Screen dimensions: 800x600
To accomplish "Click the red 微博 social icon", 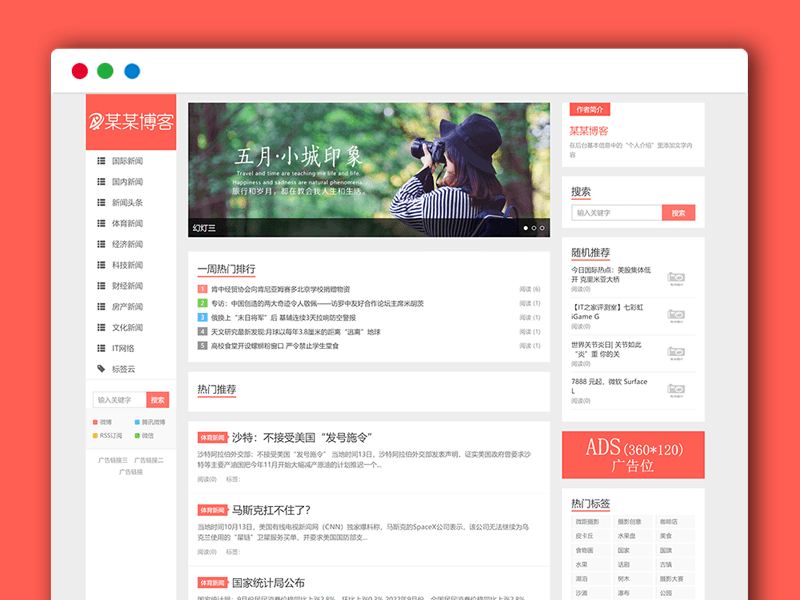I will (95, 422).
